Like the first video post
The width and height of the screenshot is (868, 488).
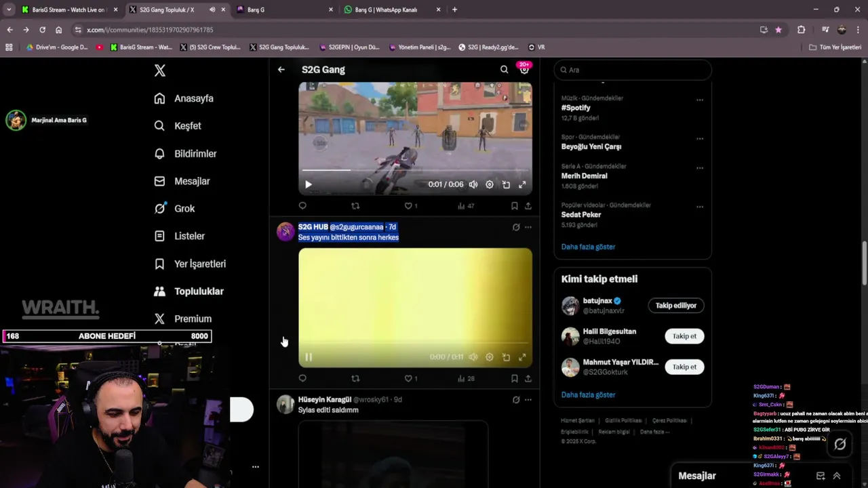[x=411, y=205]
